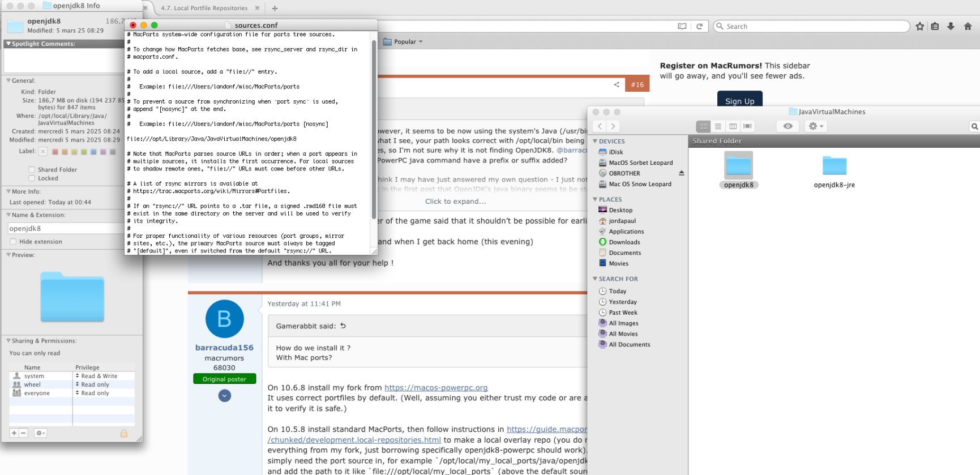
Task: Click the browser reload button
Action: coord(699,26)
